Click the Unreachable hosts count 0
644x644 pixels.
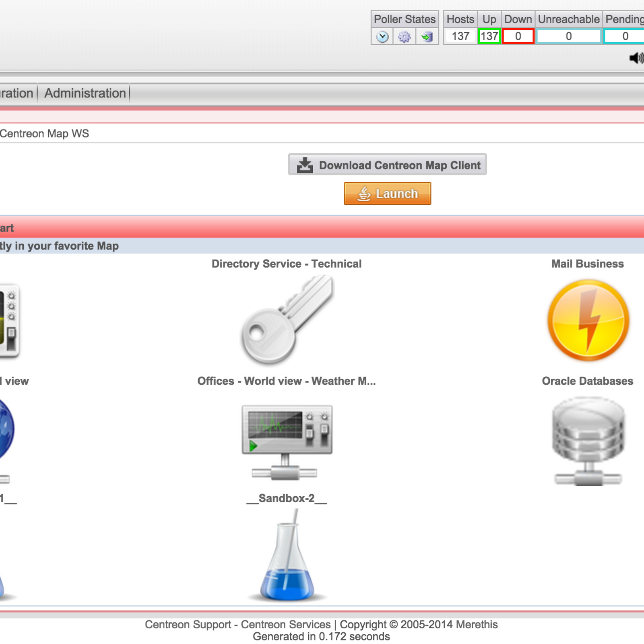point(569,36)
